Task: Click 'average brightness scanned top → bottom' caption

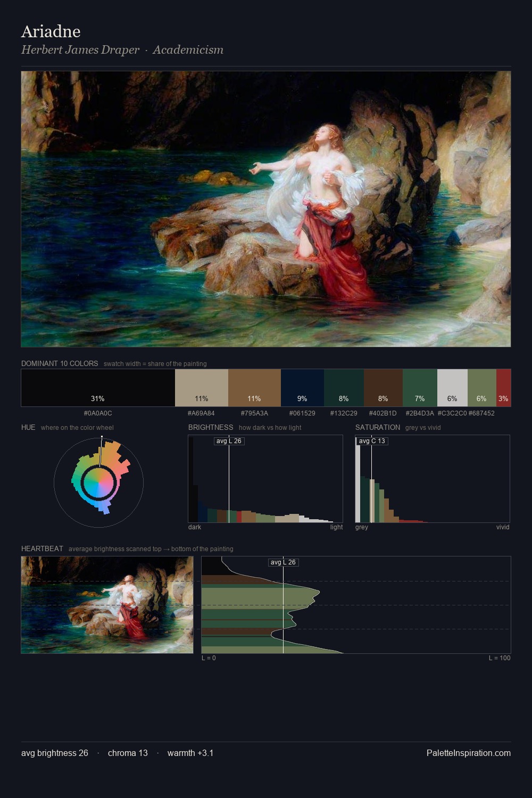Action: [x=151, y=549]
